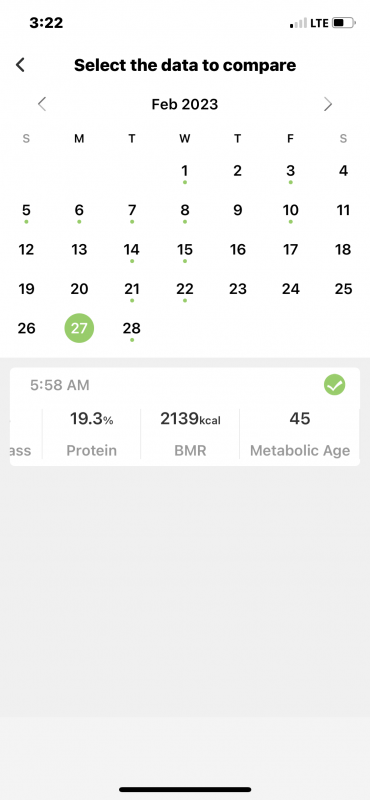The image size is (370, 800).
Task: Select February 10 on the calendar
Action: point(290,212)
